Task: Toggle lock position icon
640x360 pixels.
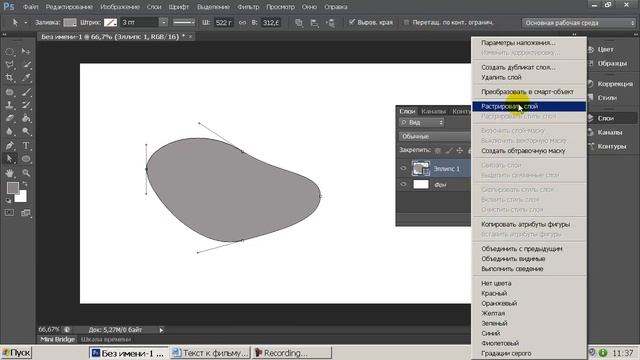Action: click(x=460, y=151)
